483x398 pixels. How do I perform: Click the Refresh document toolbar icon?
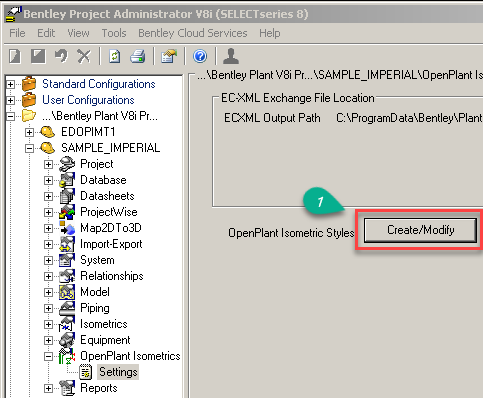point(115,56)
